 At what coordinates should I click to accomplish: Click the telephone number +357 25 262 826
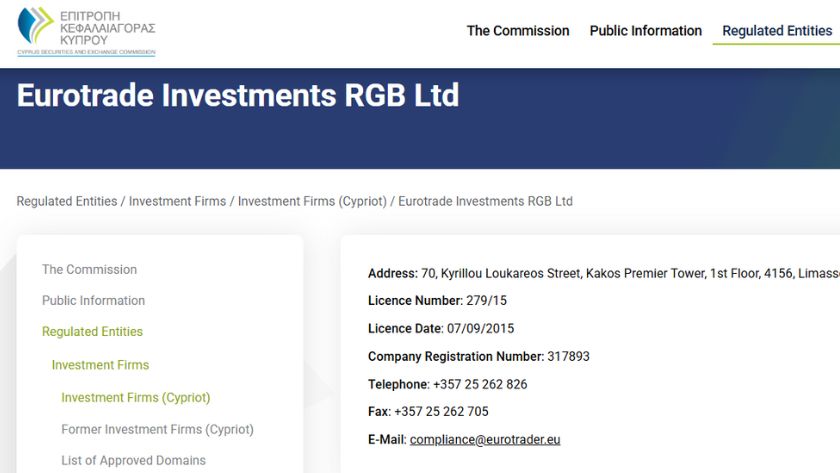point(480,385)
